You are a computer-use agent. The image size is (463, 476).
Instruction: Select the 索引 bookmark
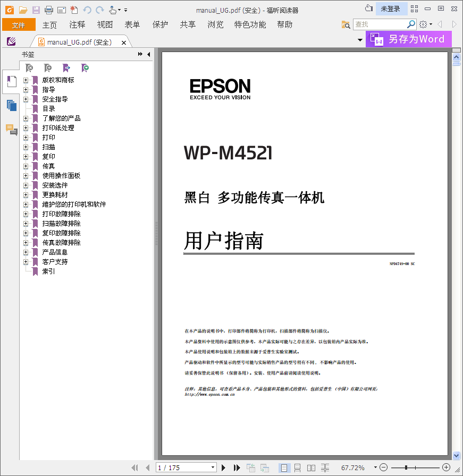click(x=48, y=271)
